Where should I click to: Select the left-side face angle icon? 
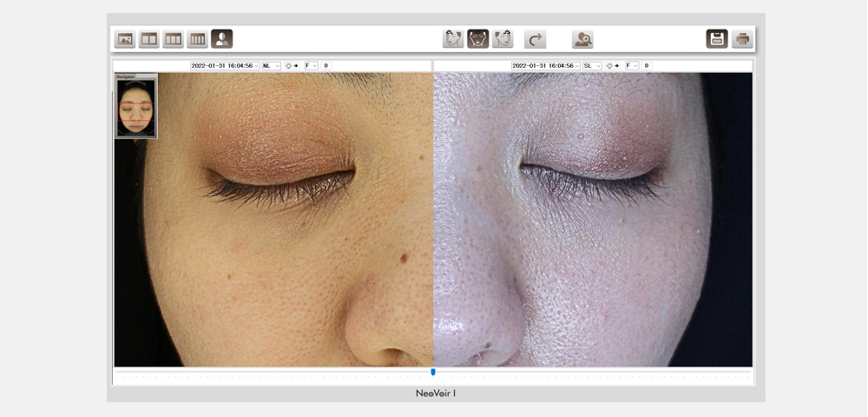[453, 39]
